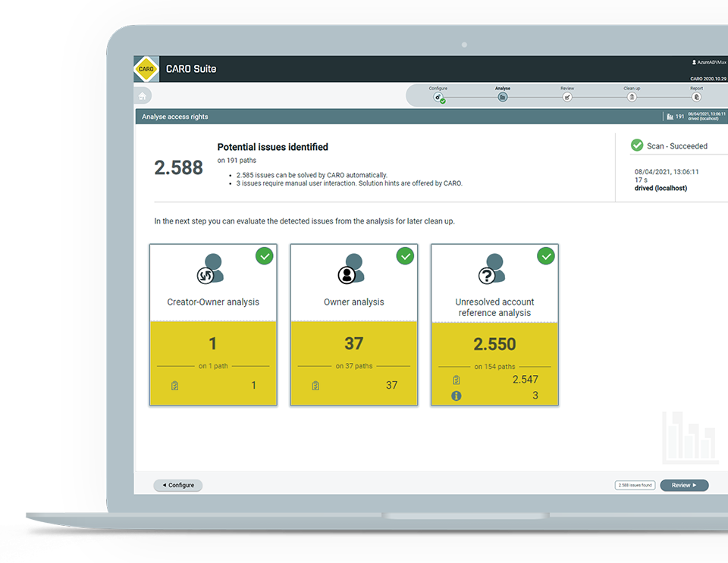
Task: Click clipboard icon beside 2.547
Action: click(x=457, y=380)
